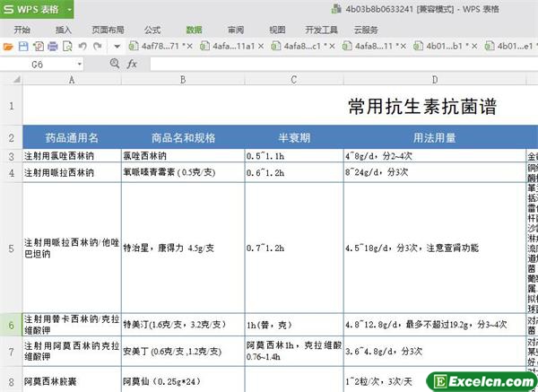Open the 开始 ribbon tab
This screenshot has width=538, height=392.
tap(22, 30)
